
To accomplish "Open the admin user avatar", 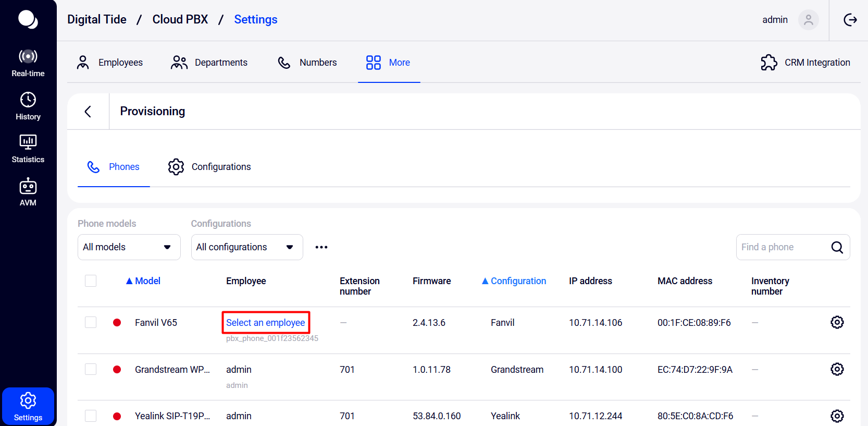I will 808,20.
